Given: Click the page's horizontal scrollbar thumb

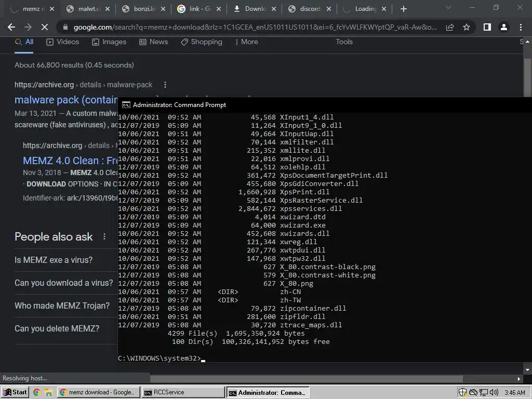Looking at the screenshot, I should 307,379.
